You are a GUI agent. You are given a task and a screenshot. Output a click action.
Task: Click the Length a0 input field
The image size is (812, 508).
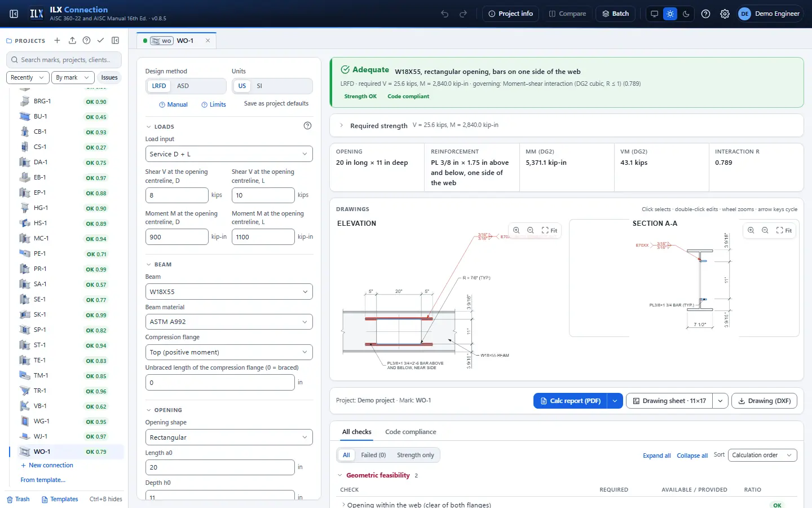point(220,467)
